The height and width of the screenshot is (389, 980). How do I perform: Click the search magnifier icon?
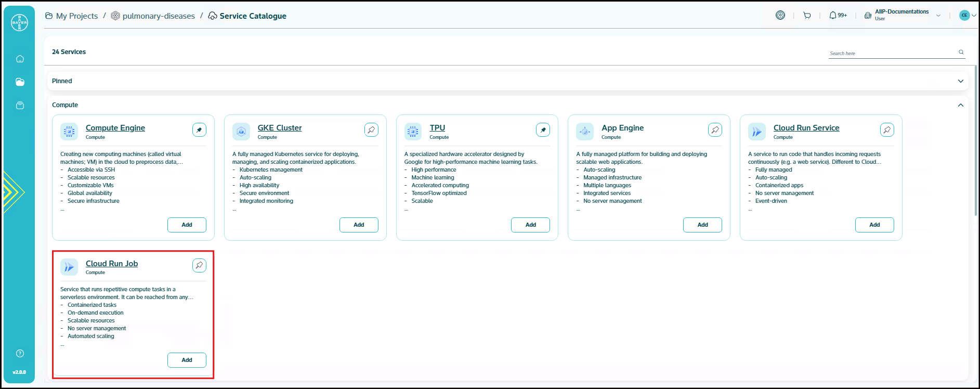[x=961, y=52]
